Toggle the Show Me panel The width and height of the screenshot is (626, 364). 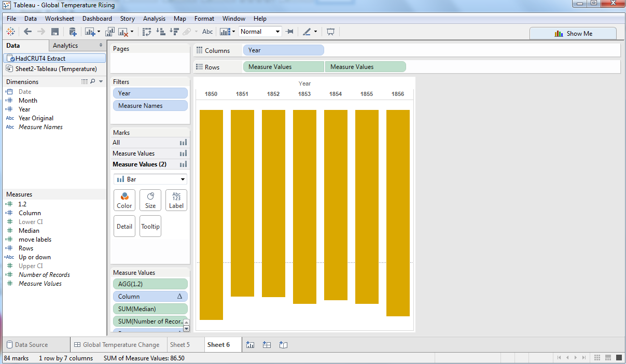(x=573, y=34)
